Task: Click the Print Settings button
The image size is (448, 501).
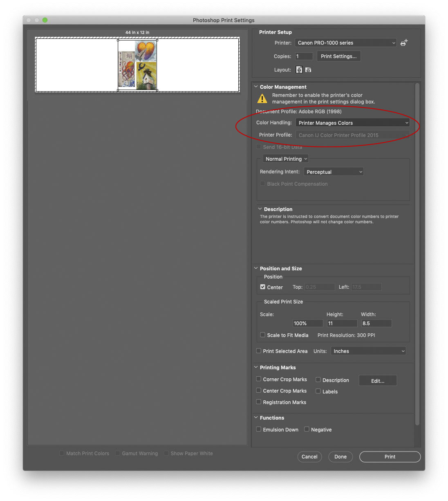Action: (x=338, y=56)
